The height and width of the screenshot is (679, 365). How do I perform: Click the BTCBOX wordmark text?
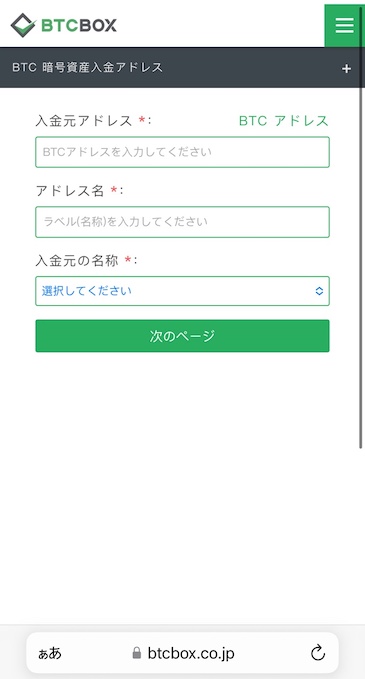79,25
